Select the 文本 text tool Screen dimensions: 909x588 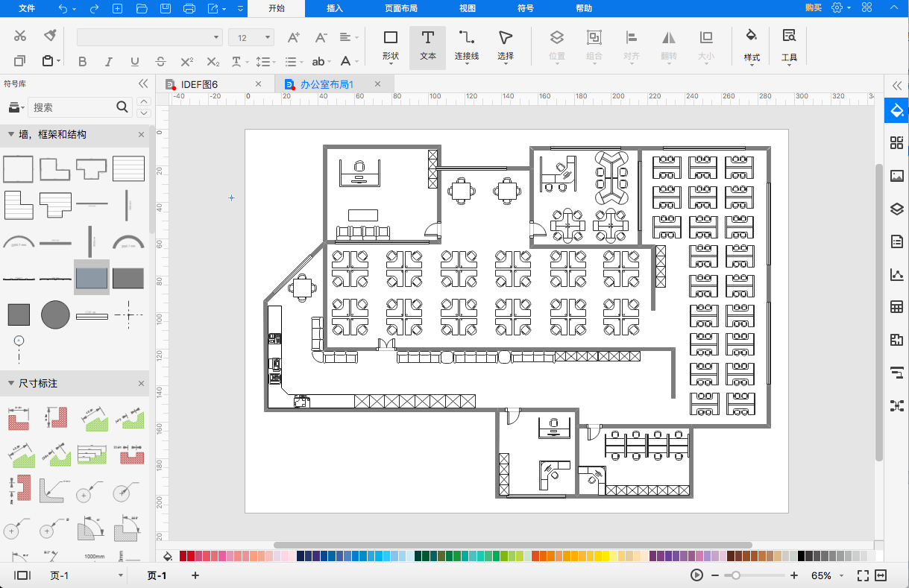(427, 46)
